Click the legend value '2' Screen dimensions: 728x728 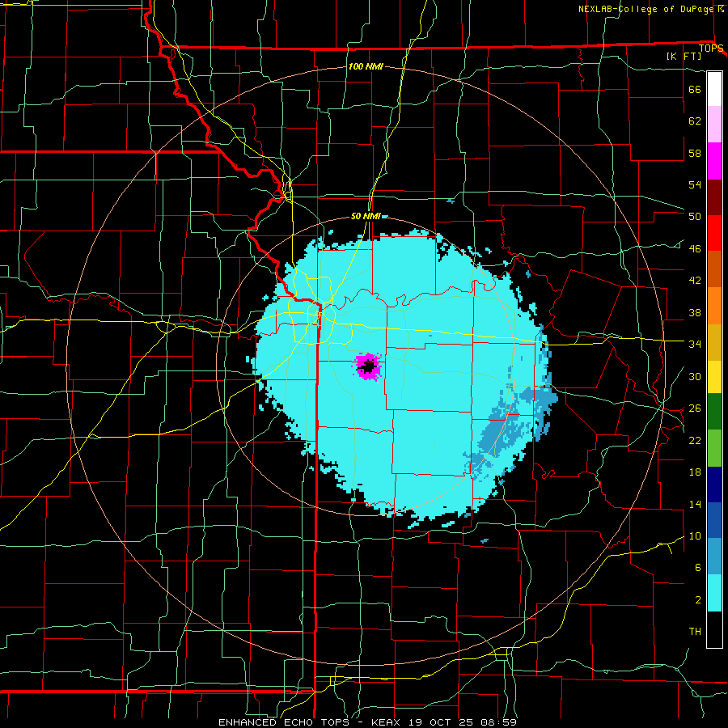click(x=697, y=600)
